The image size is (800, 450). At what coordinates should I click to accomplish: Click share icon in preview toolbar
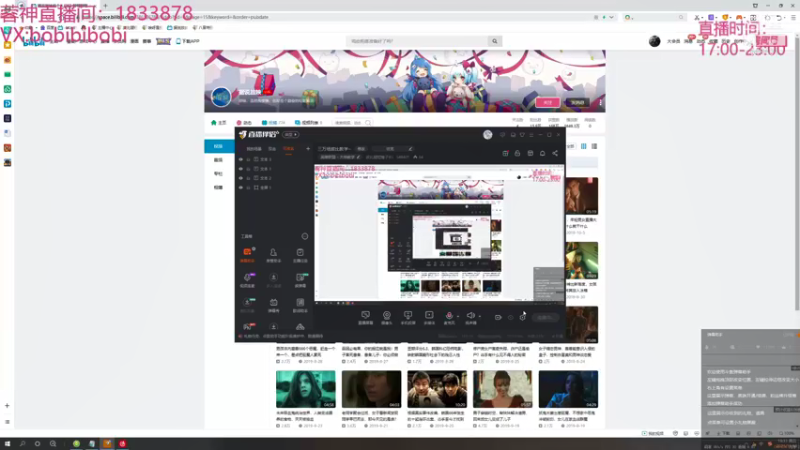[x=555, y=154]
